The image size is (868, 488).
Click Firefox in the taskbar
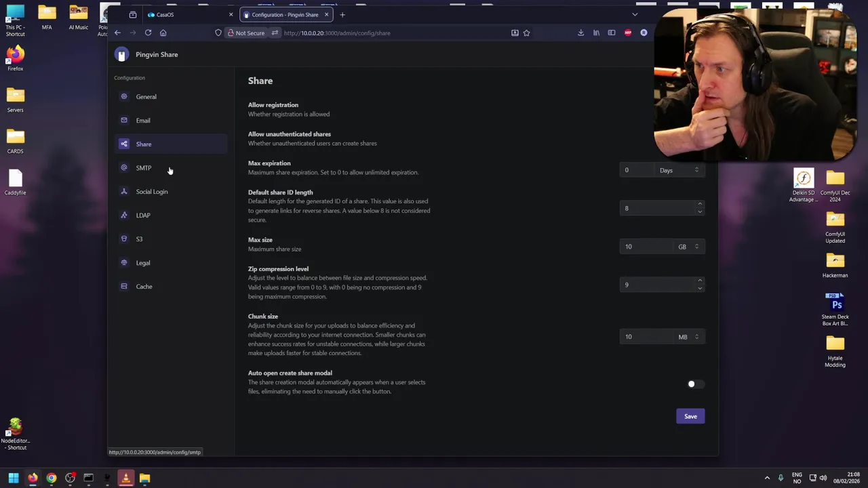(33, 478)
